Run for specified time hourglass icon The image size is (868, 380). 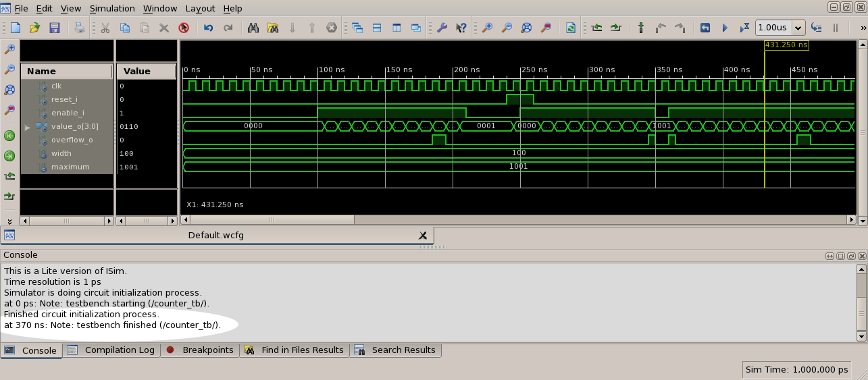(744, 28)
